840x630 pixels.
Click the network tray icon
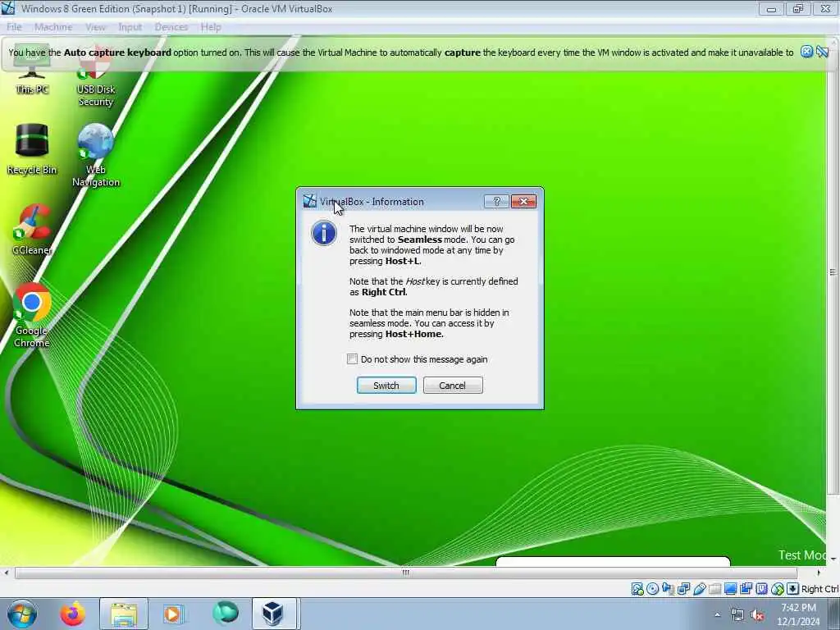[737, 615]
